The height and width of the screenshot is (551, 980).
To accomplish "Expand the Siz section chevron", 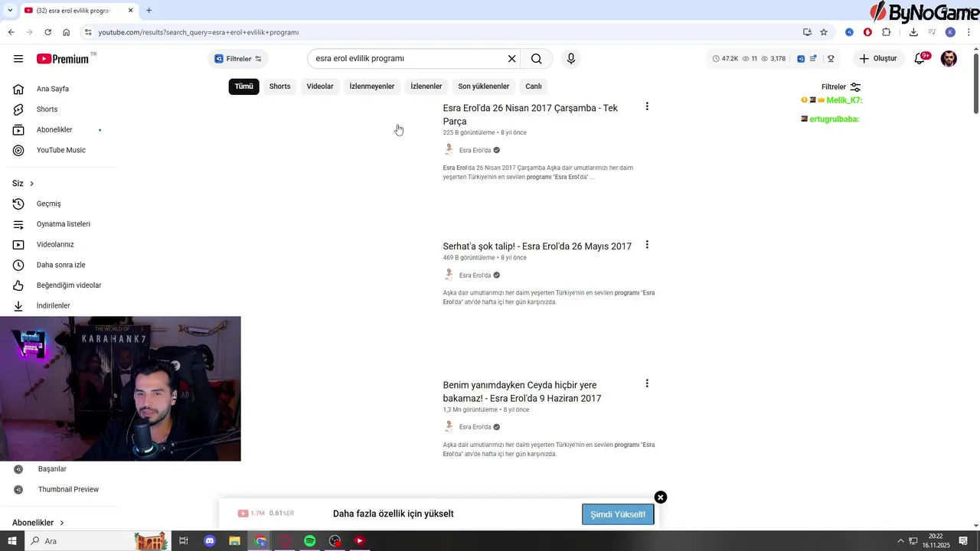I will tap(31, 184).
